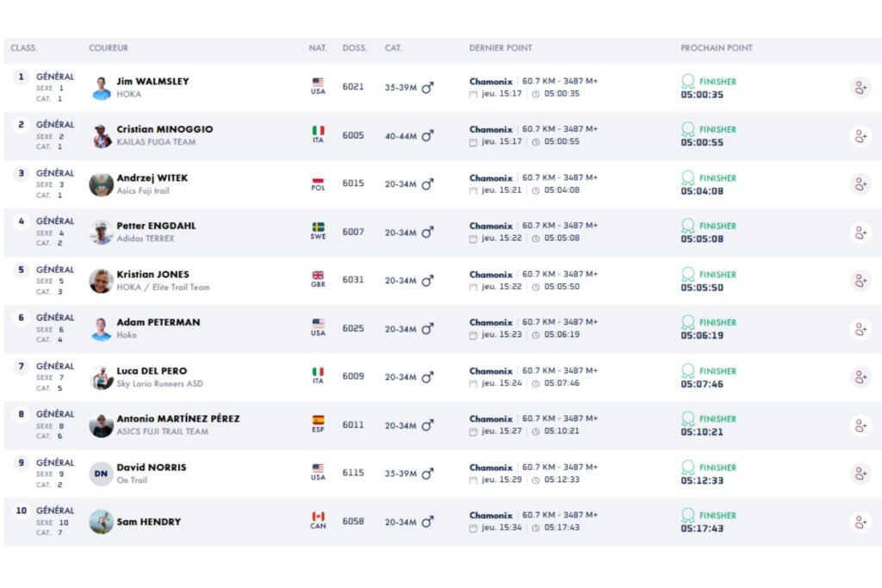Add Petter Engdahl to followed runners

coord(860,232)
